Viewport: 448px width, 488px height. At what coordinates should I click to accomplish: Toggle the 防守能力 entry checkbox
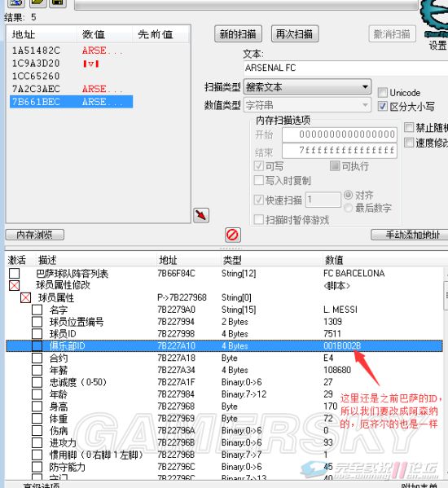37,467
